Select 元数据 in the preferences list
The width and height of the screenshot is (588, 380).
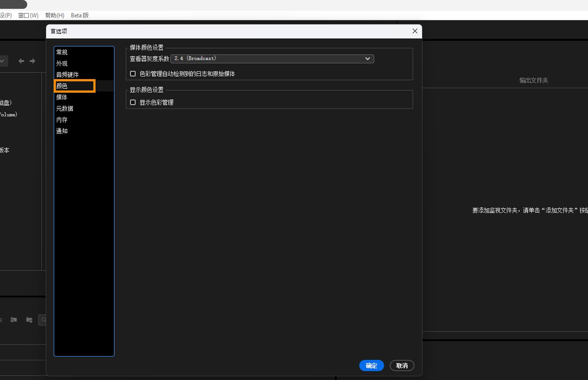(x=84, y=109)
